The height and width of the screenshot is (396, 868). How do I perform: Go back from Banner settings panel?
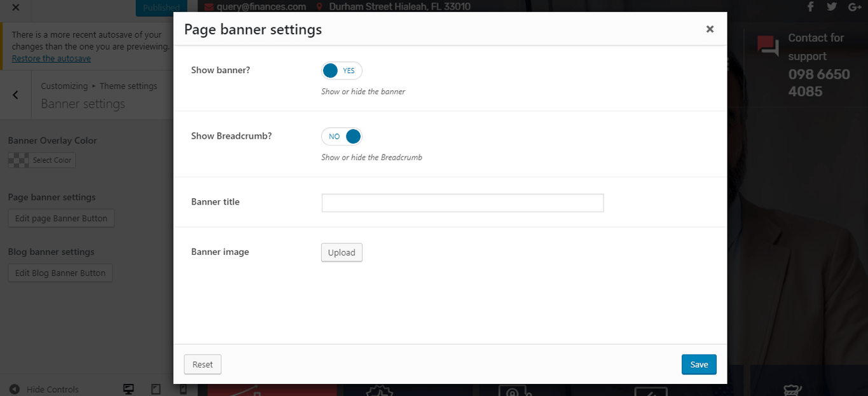coord(15,95)
